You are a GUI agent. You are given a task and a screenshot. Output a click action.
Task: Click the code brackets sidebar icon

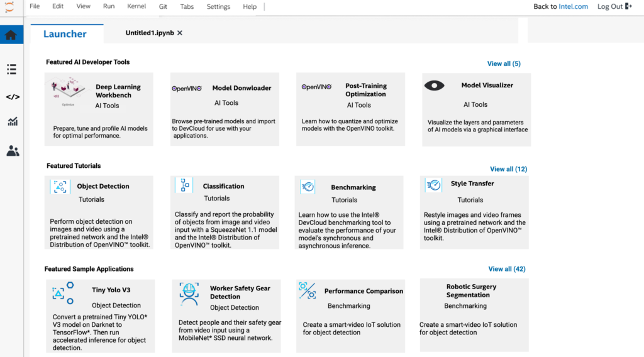13,97
